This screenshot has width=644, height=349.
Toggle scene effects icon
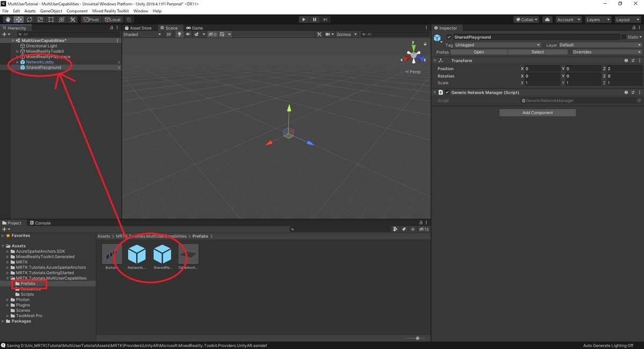pos(196,34)
